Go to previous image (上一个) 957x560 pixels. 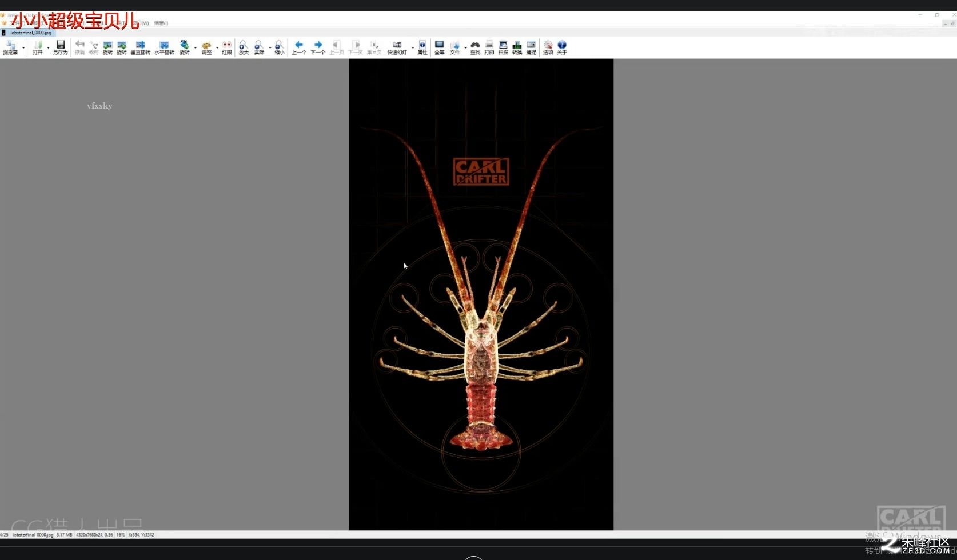pos(299,47)
